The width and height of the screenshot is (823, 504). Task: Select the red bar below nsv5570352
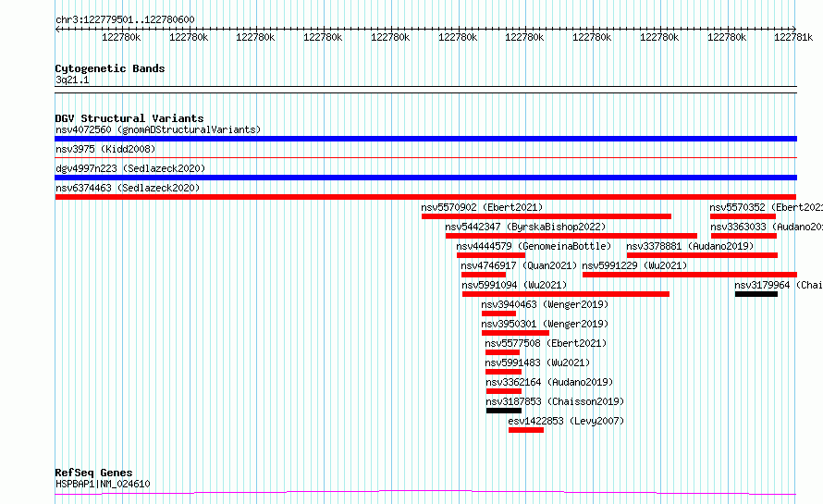pos(743,216)
